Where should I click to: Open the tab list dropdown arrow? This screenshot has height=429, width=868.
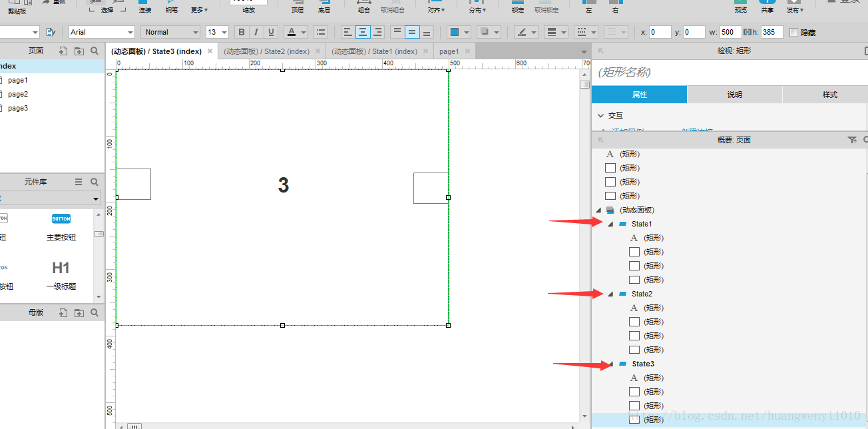click(x=584, y=51)
